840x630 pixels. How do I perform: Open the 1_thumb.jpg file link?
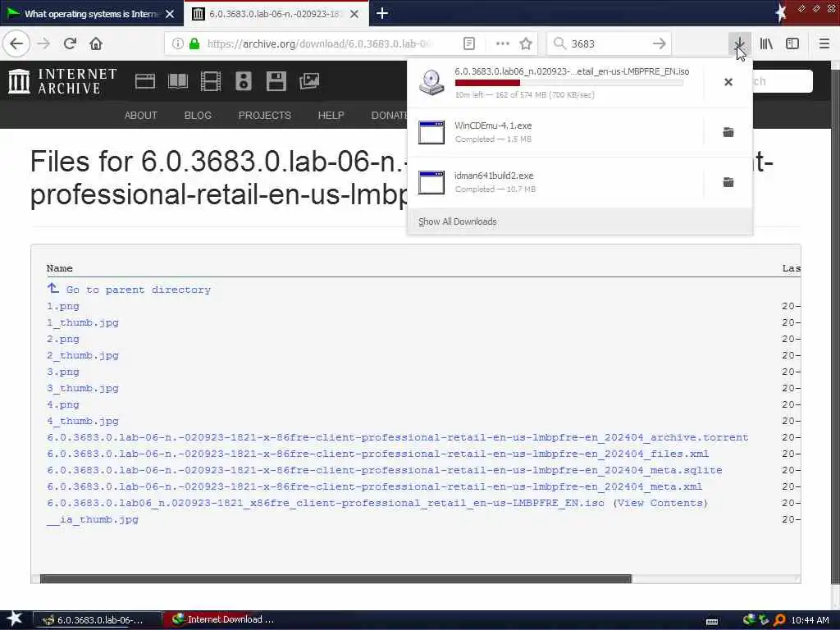pos(83,322)
